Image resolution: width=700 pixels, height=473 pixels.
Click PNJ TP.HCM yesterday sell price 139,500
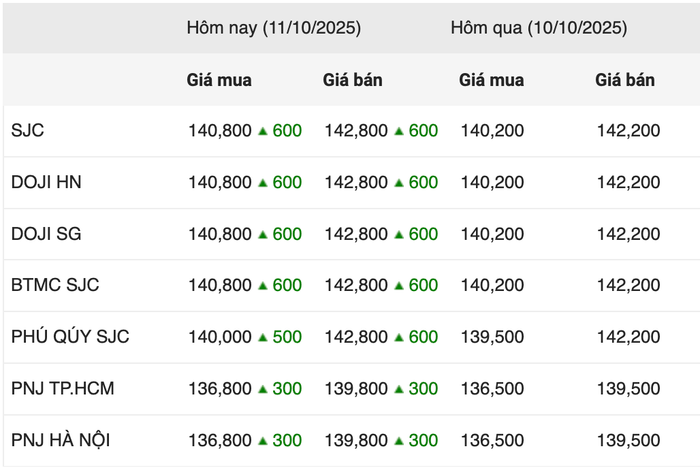click(x=628, y=388)
